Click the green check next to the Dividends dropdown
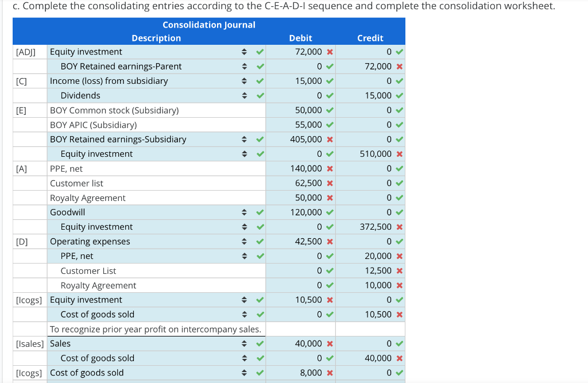Image resolution: width=588 pixels, height=383 pixels. click(260, 96)
